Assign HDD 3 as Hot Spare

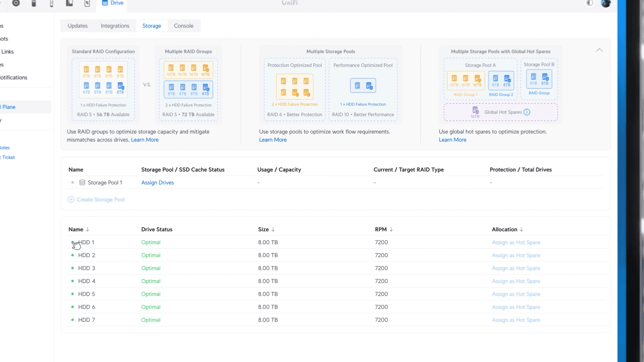pyautogui.click(x=516, y=268)
